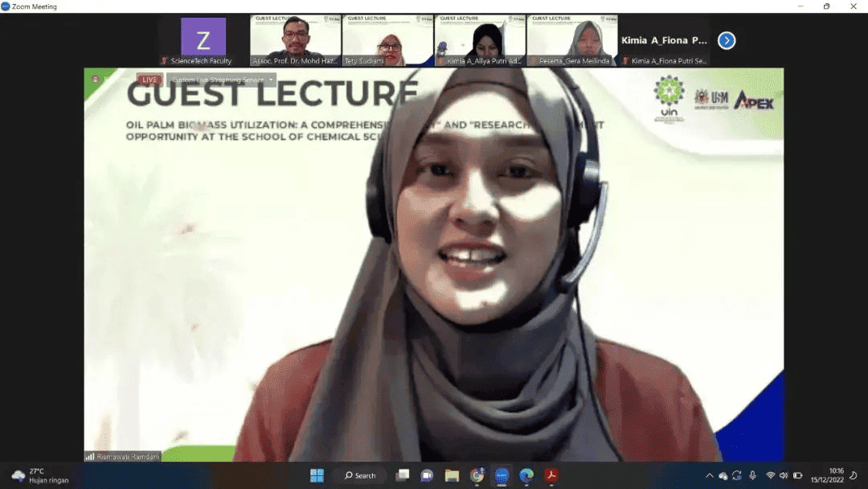Open Google Chrome from taskbar

[477, 475]
